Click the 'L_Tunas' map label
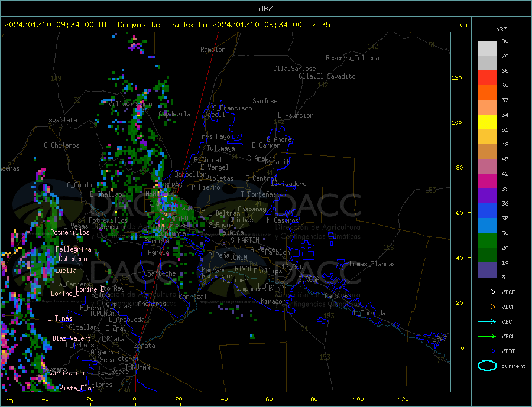 (x=60, y=318)
